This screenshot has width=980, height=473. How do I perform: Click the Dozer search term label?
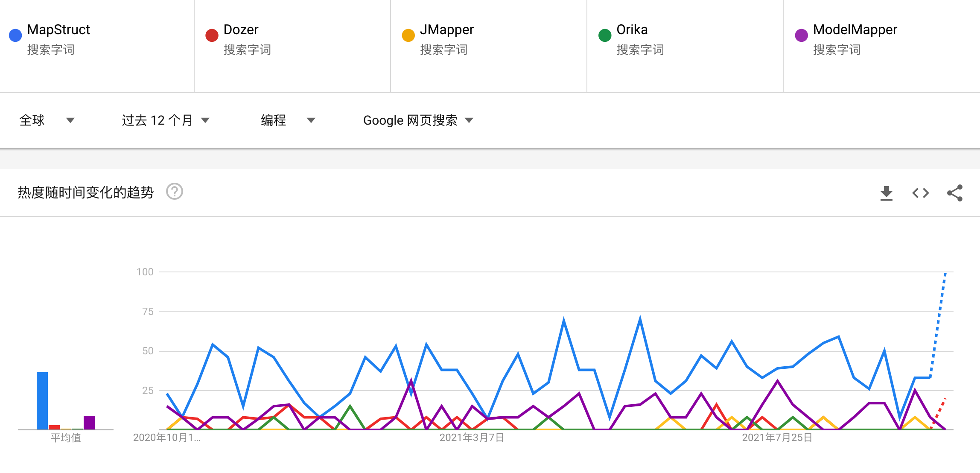pos(241,29)
